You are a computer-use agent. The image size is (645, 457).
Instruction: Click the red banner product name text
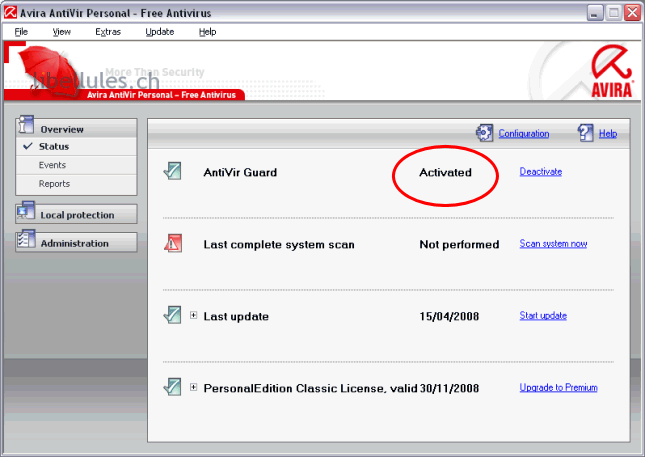point(161,95)
